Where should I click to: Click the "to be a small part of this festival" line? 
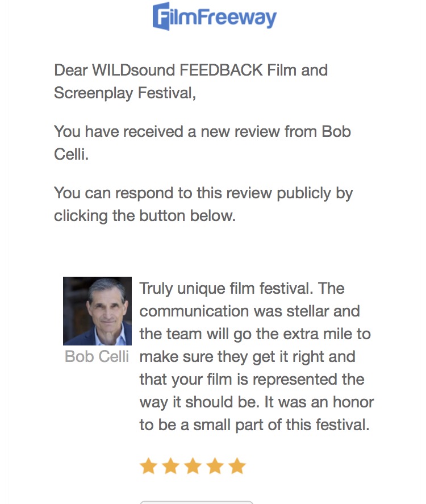pos(254,425)
